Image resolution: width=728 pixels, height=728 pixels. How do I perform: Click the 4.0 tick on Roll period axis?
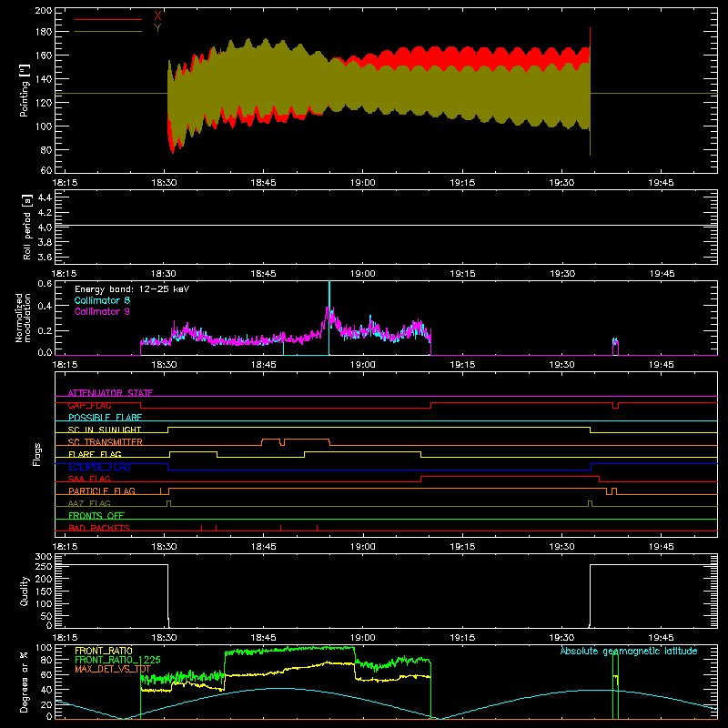tap(45, 227)
